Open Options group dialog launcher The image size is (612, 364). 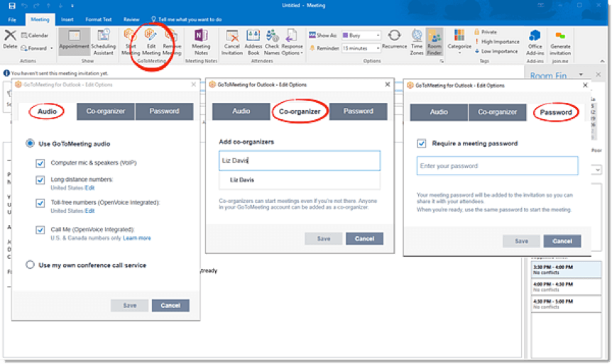click(x=442, y=61)
